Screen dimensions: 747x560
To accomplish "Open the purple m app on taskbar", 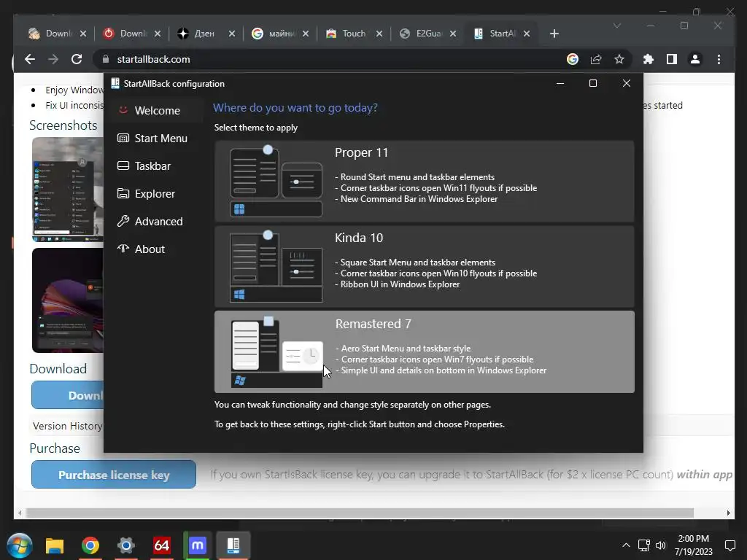I will tap(197, 545).
